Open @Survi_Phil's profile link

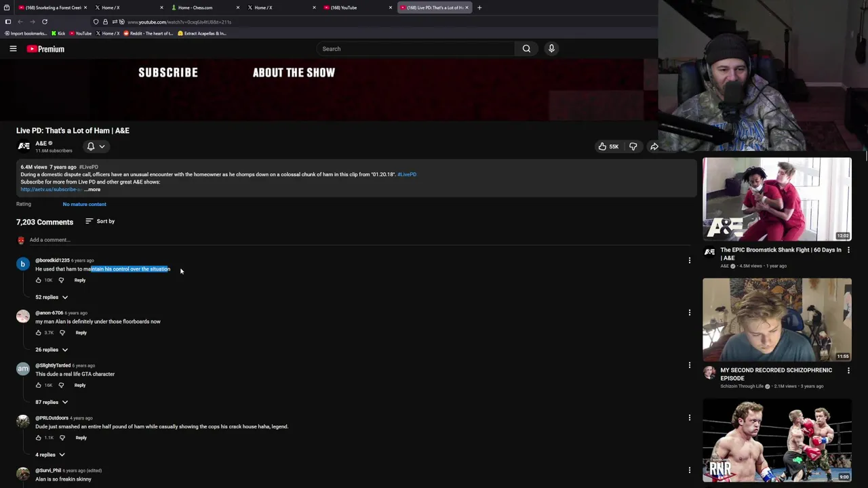pos(48,470)
